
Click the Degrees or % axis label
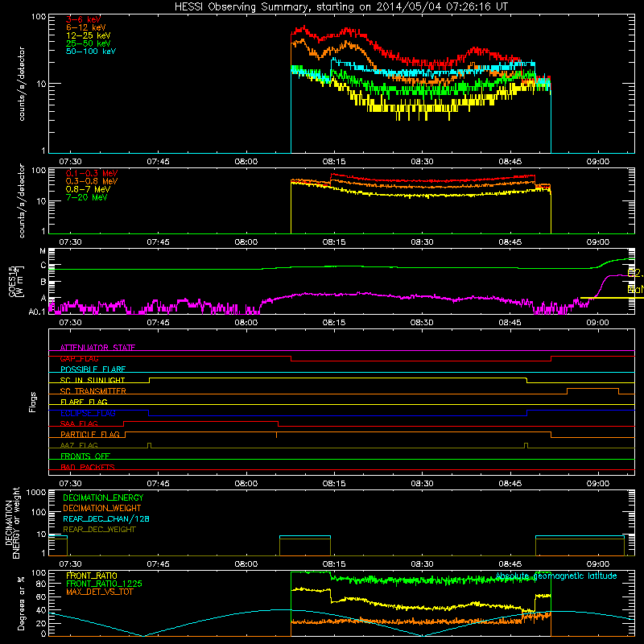point(21,603)
